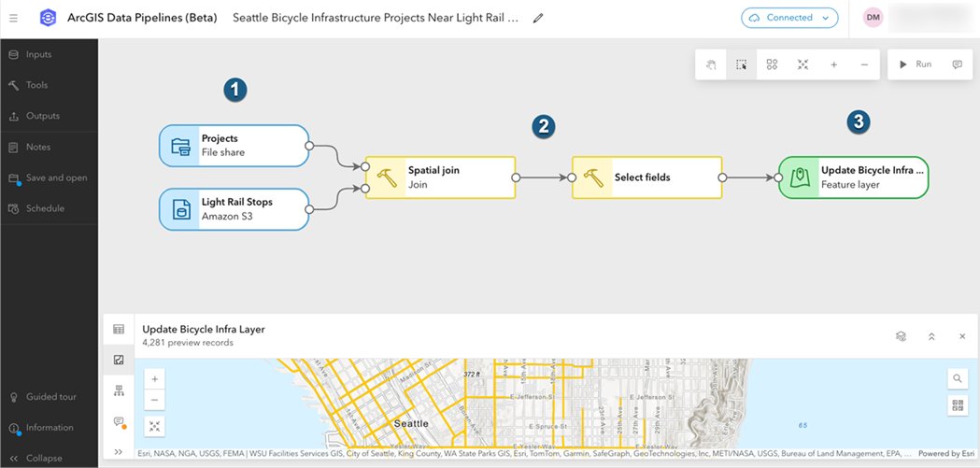The width and height of the screenshot is (980, 468).
Task: Click the Powered by Esri attribution link
Action: tap(947, 454)
